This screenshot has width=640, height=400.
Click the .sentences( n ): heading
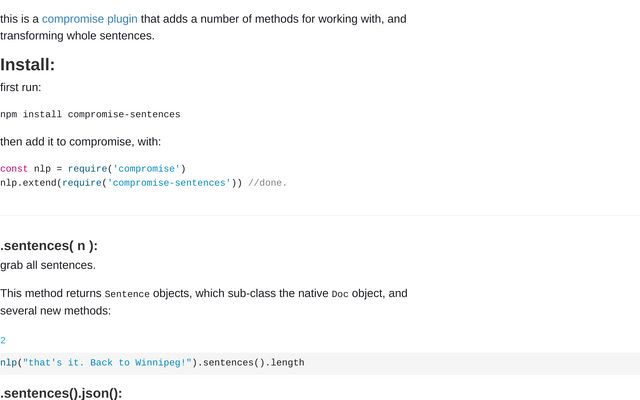pyautogui.click(x=49, y=246)
